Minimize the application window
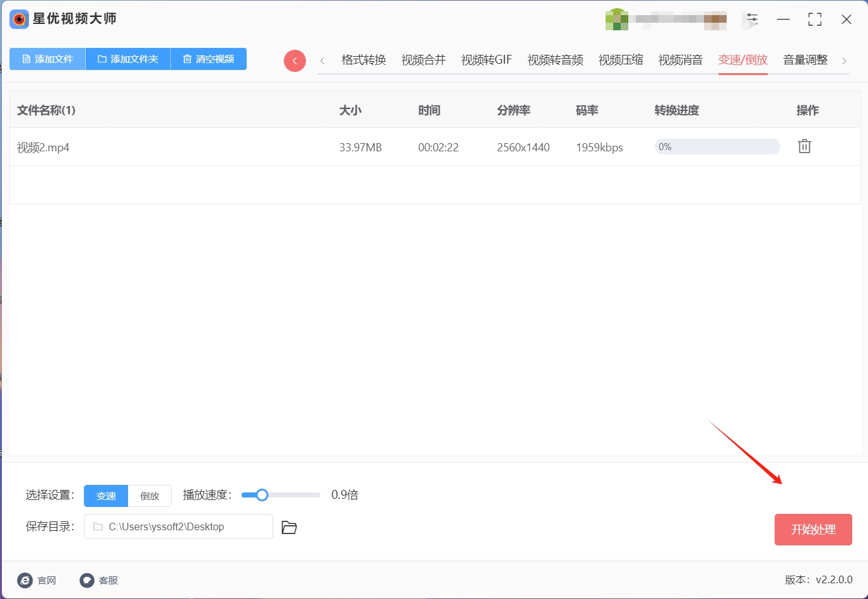Viewport: 868px width, 599px height. [783, 20]
